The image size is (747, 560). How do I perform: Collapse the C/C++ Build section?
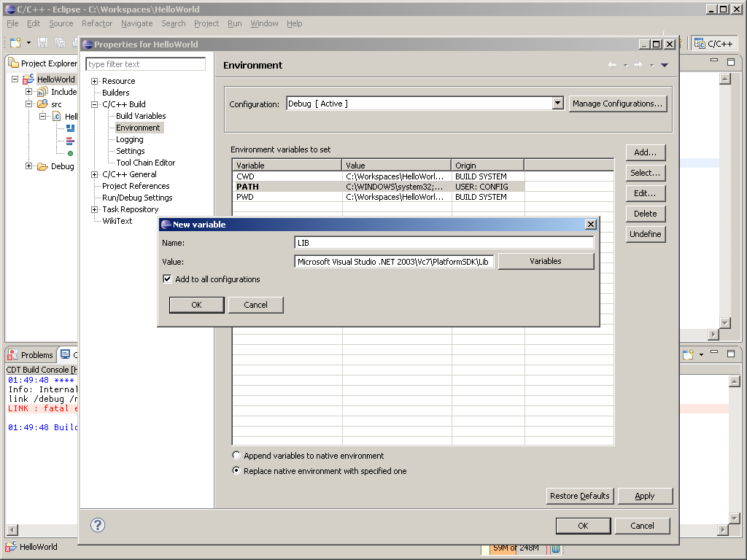coord(94,104)
